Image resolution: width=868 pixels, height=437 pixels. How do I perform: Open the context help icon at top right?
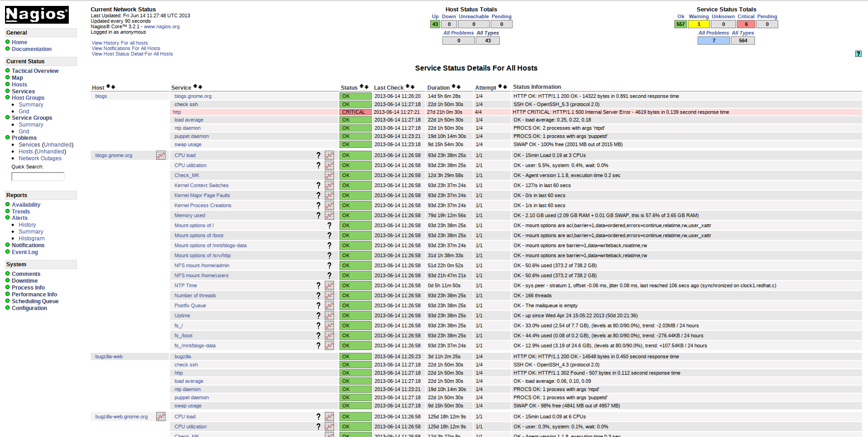[x=858, y=54]
